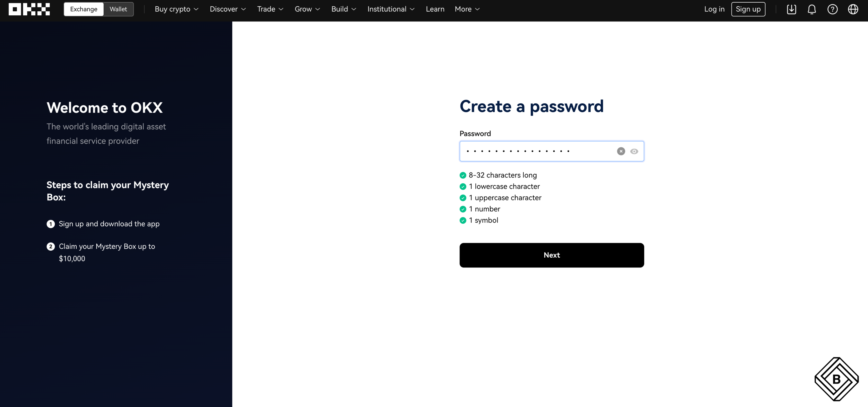Image resolution: width=868 pixels, height=407 pixels.
Task: Open the language globe icon
Action: (x=853, y=9)
